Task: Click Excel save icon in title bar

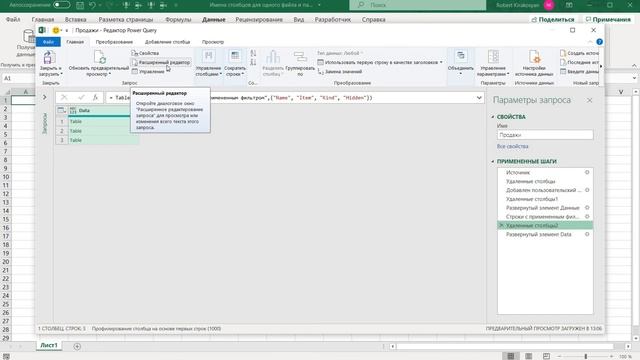Action: coord(80,5)
